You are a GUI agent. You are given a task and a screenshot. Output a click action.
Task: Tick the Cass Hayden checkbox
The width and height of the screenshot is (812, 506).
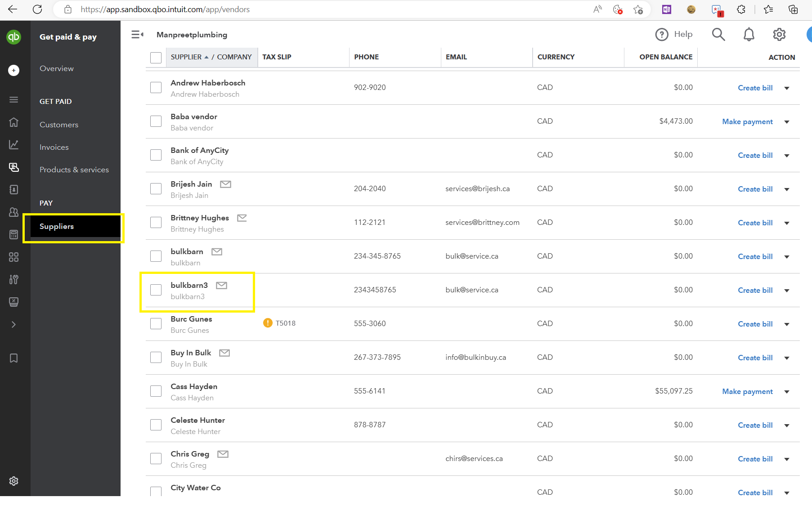pos(156,391)
